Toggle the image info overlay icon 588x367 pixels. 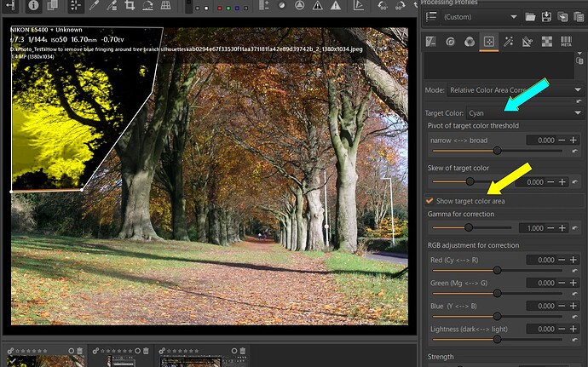[34, 5]
